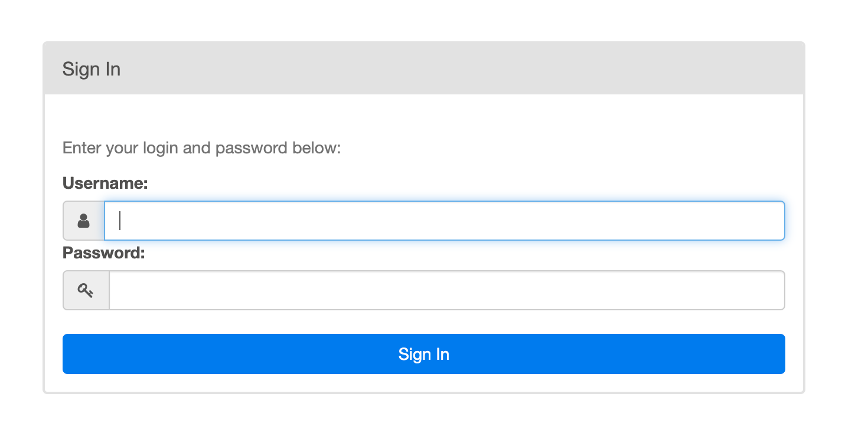The height and width of the screenshot is (446, 868).
Task: Click the user silhouette icon beside Username
Action: point(83,221)
